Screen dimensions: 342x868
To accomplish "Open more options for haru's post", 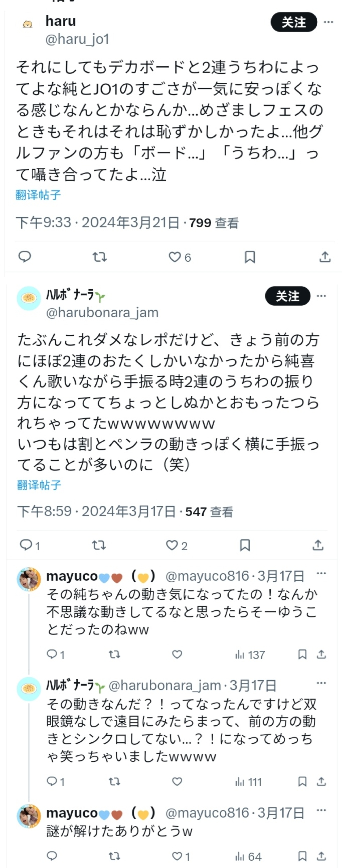I will click(x=328, y=22).
